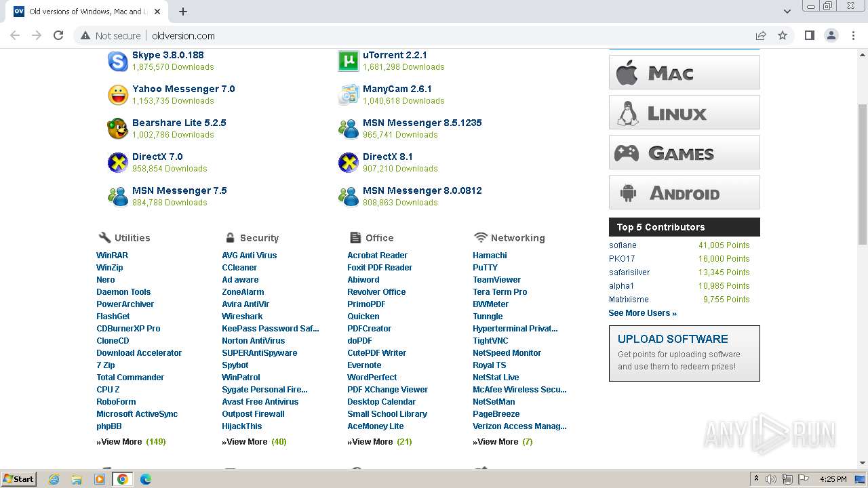
Task: Open contributor sofiane profile
Action: tap(623, 245)
